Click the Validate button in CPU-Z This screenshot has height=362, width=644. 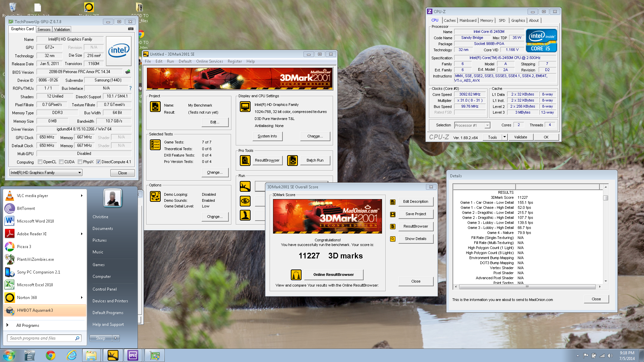[521, 137]
